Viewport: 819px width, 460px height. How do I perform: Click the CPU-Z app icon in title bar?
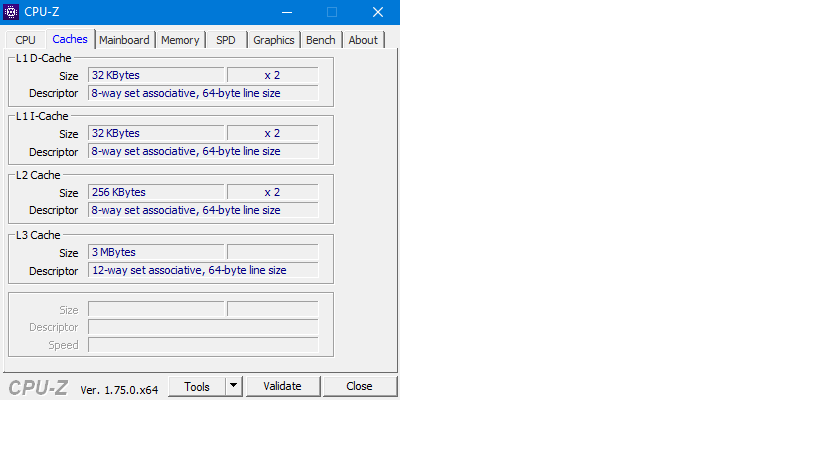[11, 11]
